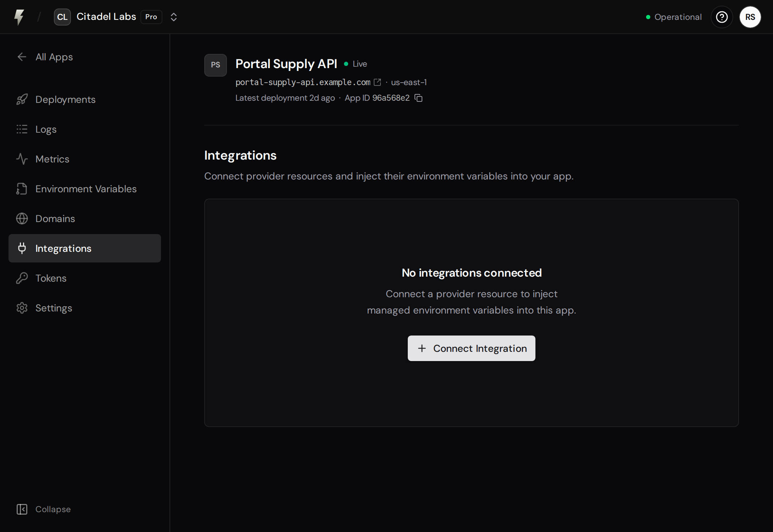
Task: Click Latest deployment 2d ago text
Action: click(285, 98)
